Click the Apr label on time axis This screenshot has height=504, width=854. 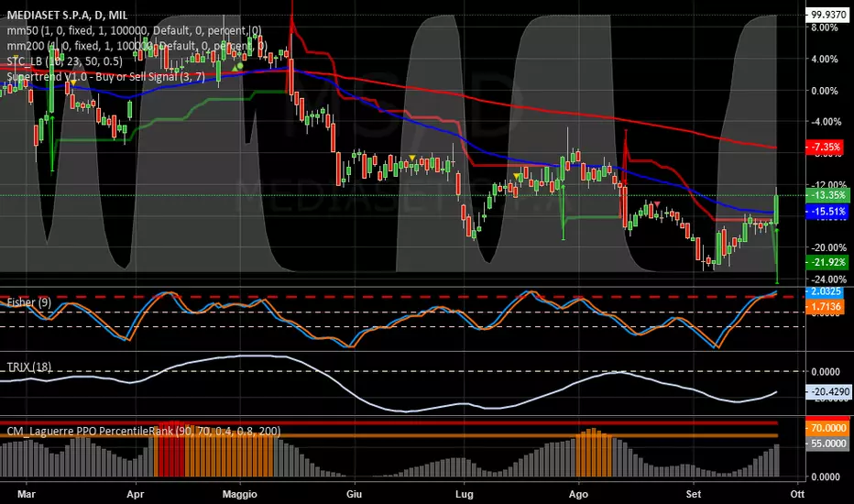135,494
